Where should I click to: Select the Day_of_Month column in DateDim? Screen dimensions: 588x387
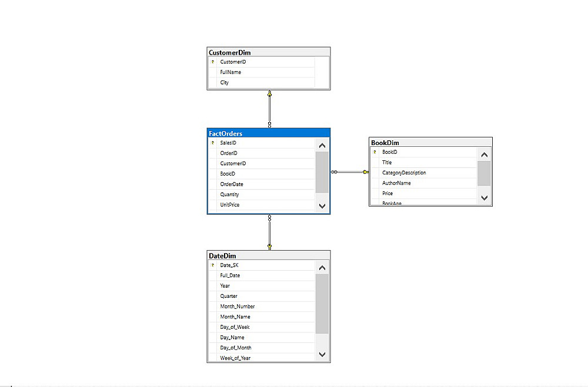[262, 348]
